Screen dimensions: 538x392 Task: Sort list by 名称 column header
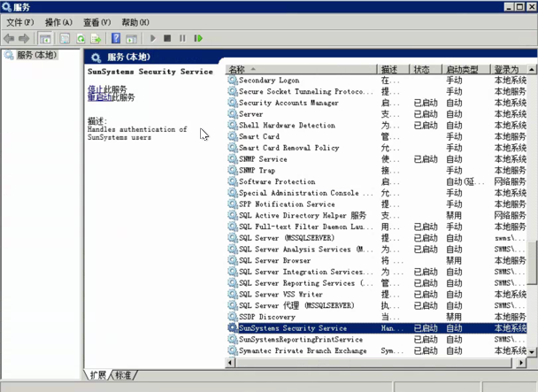coord(237,69)
